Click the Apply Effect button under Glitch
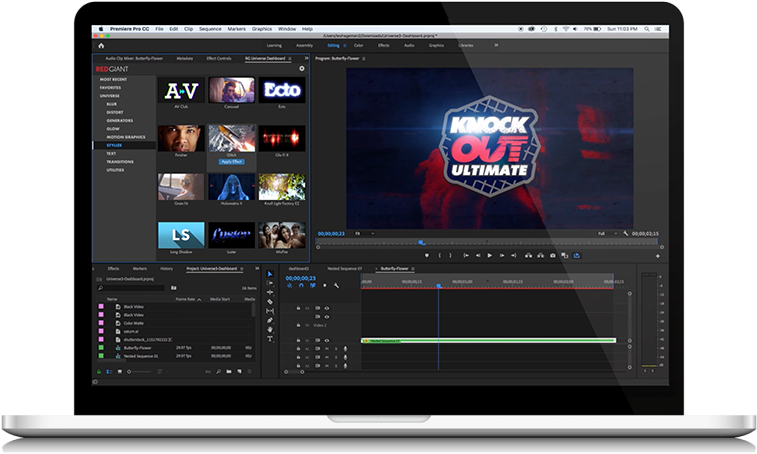 click(231, 160)
